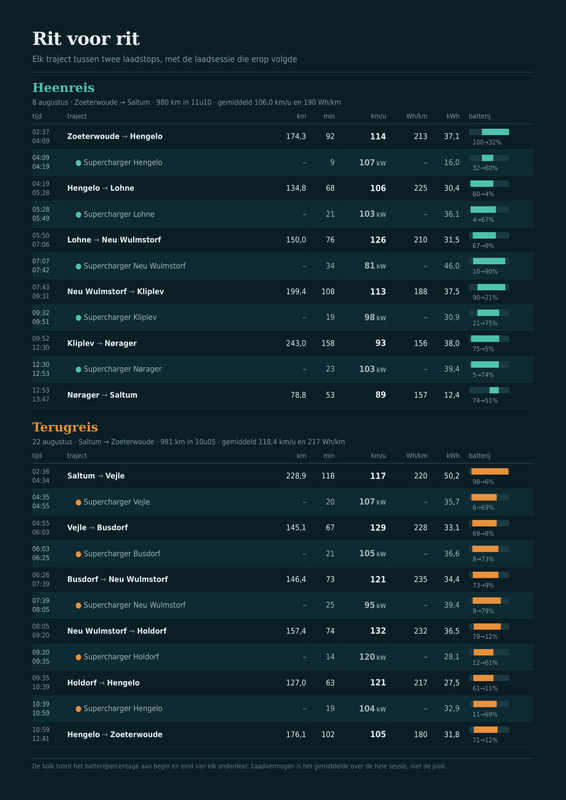Click the teal dot beside Supercharger Neu Wulmstorf, 07:07 row
This screenshot has height=800, width=566.
78,266
